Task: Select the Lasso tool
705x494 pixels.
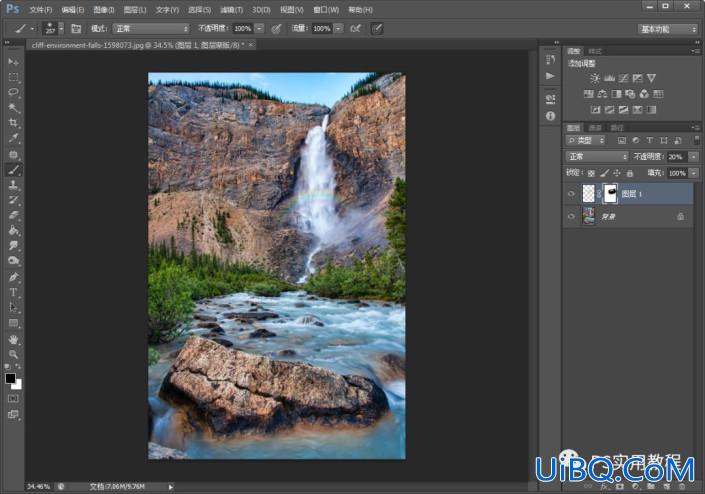Action: click(x=13, y=92)
